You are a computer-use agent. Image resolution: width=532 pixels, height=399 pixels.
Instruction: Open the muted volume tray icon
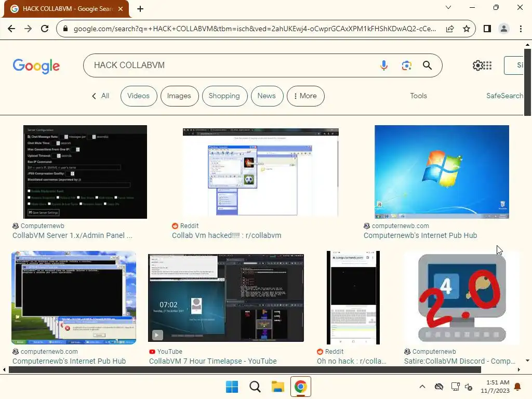point(469,387)
